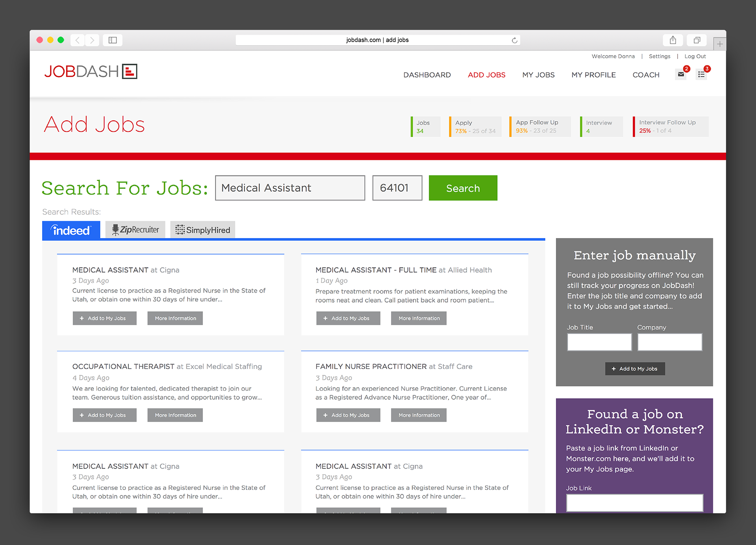Click the green Search button

[463, 188]
